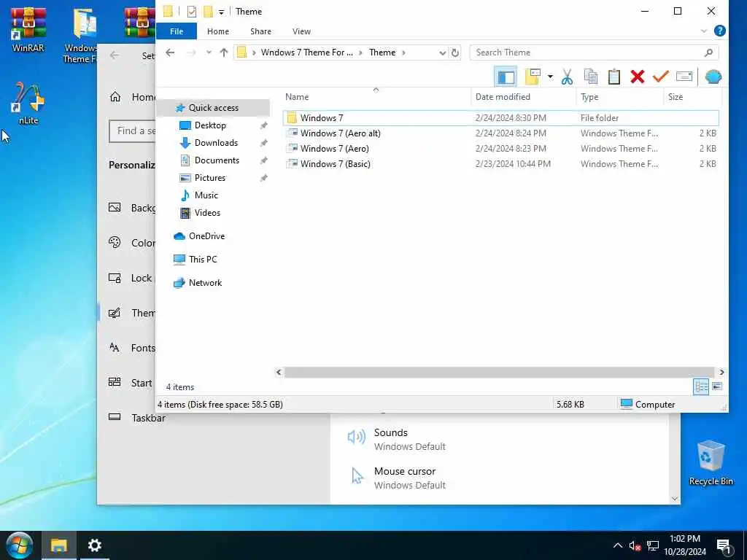Click the Cut scissors icon
Image resolution: width=747 pixels, height=560 pixels.
[567, 77]
